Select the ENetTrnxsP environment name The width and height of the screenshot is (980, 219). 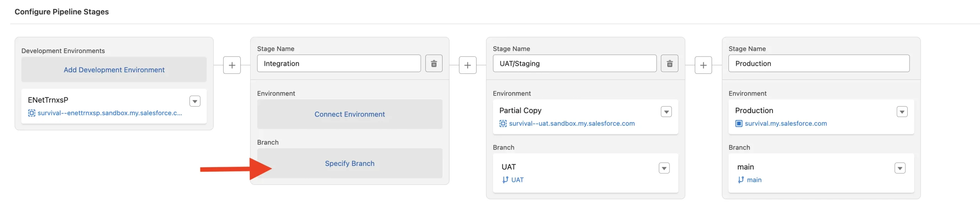(48, 100)
